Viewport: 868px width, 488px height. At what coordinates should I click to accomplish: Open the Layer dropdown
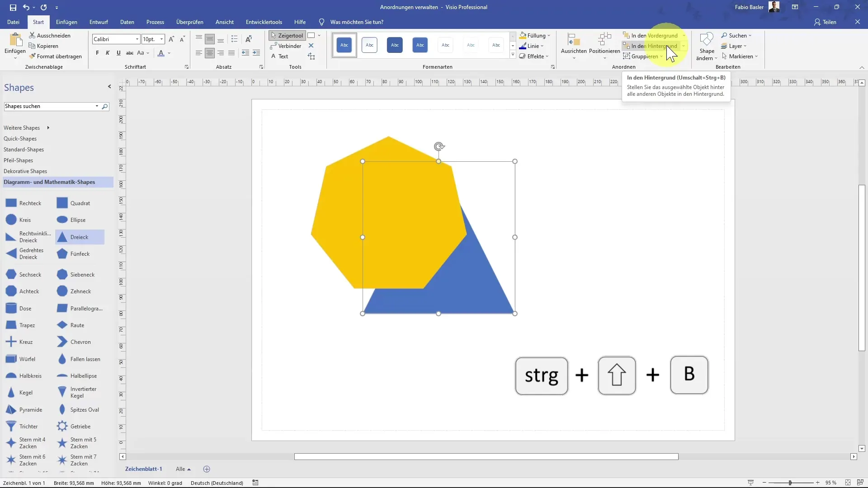tap(734, 46)
